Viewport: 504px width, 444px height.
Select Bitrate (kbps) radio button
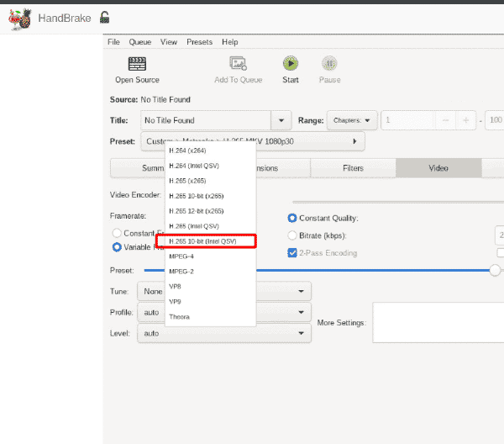(291, 235)
